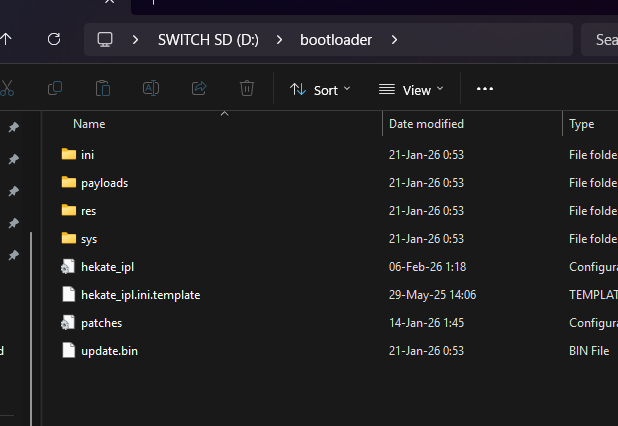Select the sys folder icon
The width and height of the screenshot is (618, 426).
click(69, 238)
